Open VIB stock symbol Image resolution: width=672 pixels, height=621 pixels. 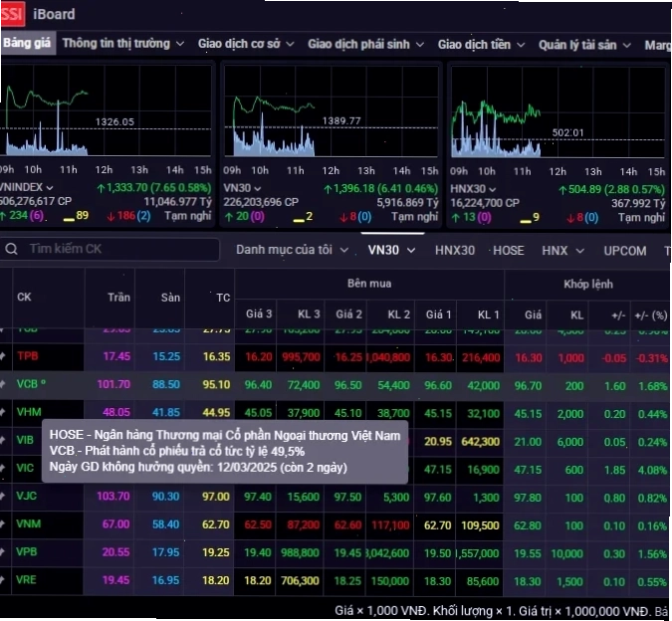pyautogui.click(x=25, y=440)
